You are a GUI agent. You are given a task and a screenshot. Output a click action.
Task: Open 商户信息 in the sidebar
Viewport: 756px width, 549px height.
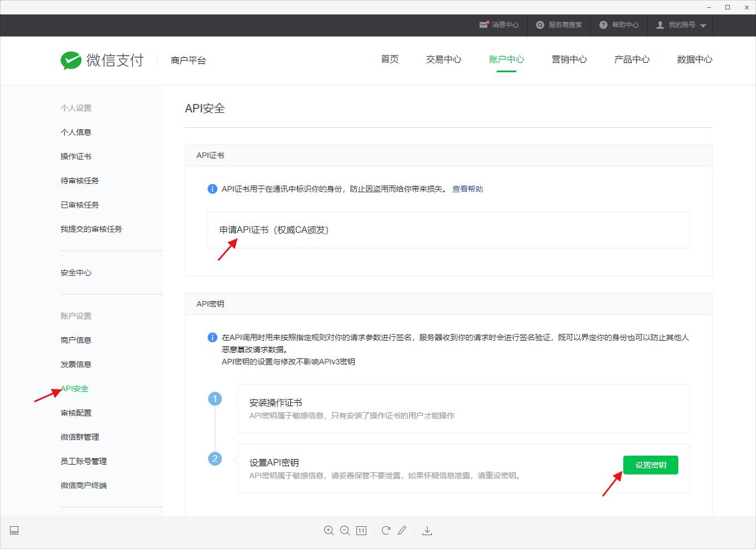point(76,340)
